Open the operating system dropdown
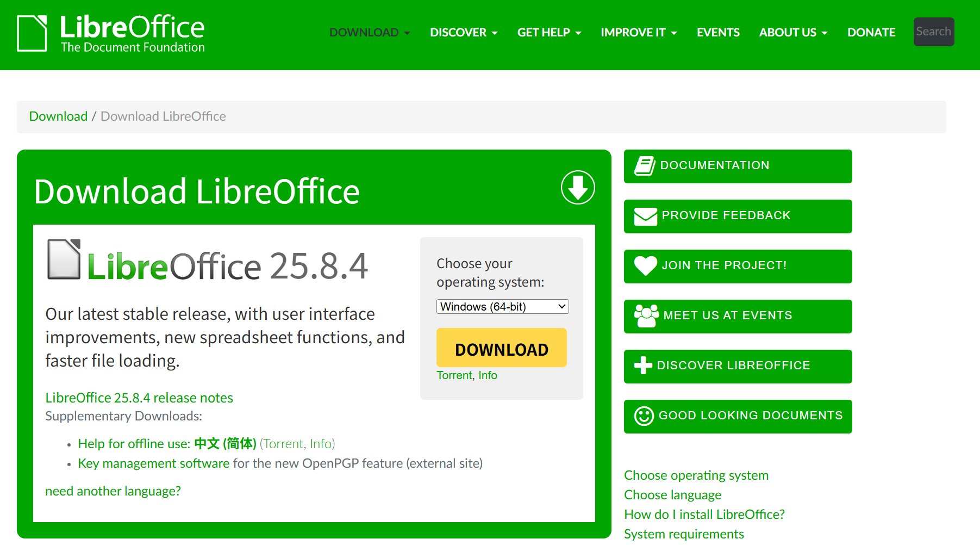Screen dimensions: 980x545 (x=502, y=307)
